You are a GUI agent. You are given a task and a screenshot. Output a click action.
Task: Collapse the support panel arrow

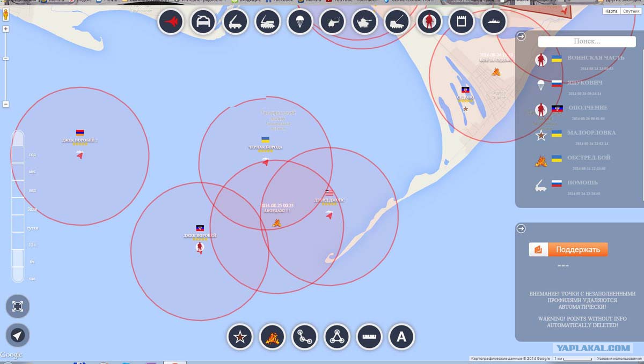[x=521, y=229]
